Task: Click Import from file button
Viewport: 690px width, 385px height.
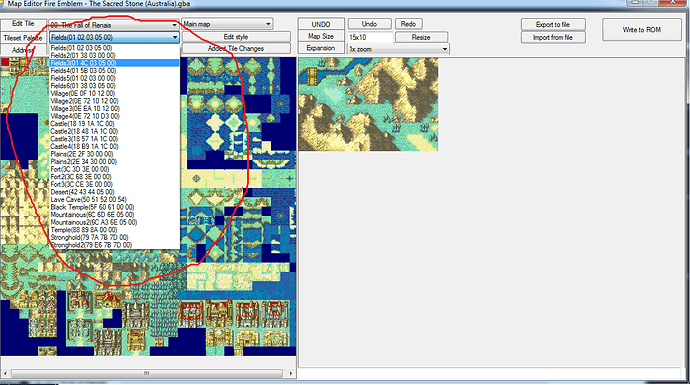Action: [x=553, y=37]
